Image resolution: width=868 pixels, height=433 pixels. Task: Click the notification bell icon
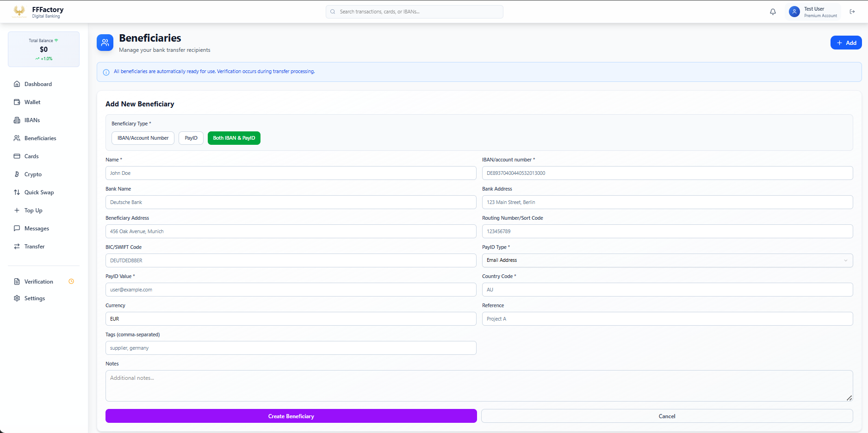773,12
